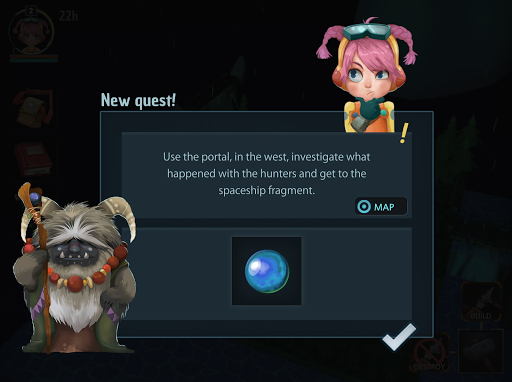The image size is (512, 382).
Task: Click the shaman's wooden staff orb
Action: (35, 198)
